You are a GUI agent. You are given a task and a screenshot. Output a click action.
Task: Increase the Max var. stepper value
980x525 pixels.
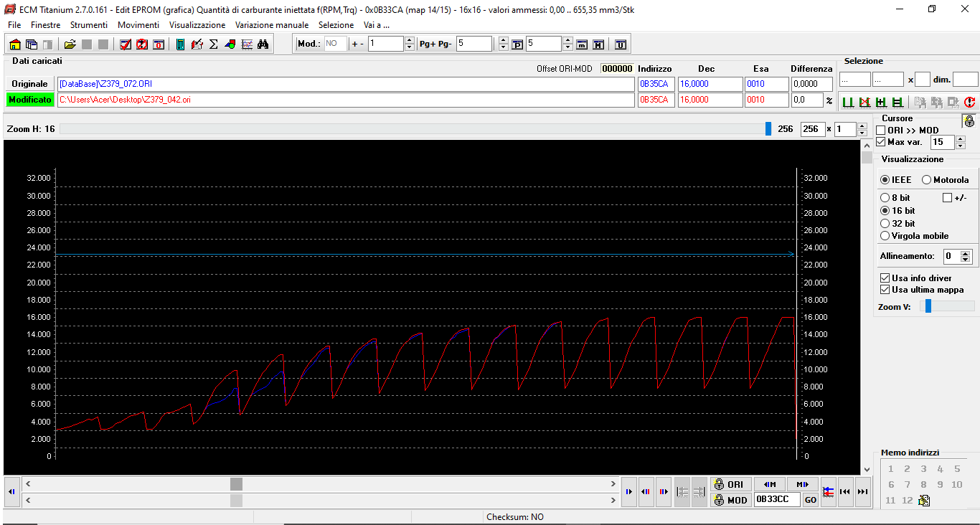tap(961, 138)
